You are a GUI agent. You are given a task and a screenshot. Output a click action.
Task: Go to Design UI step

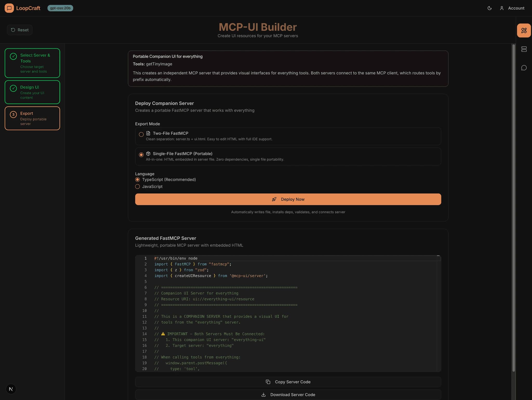click(x=32, y=92)
